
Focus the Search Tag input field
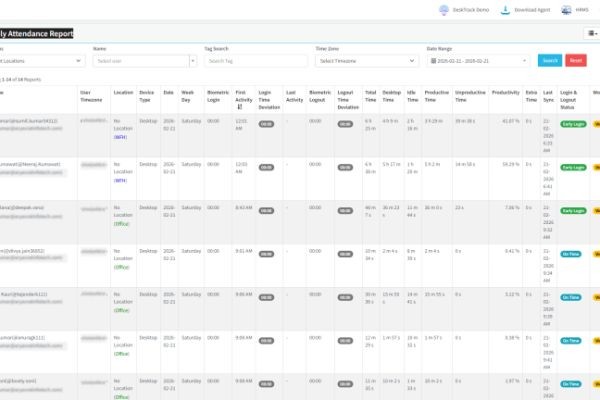256,61
